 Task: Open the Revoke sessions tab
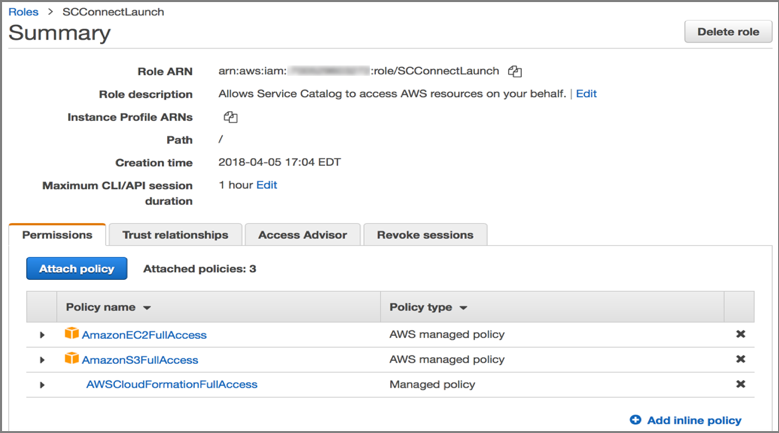pyautogui.click(x=425, y=235)
